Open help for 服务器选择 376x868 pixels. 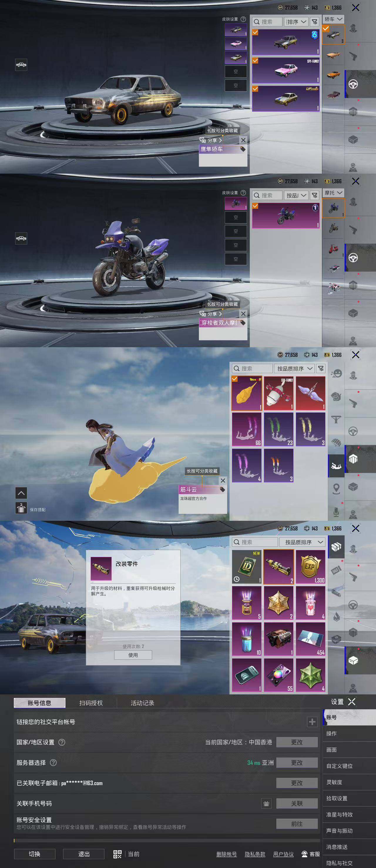pyautogui.click(x=53, y=762)
